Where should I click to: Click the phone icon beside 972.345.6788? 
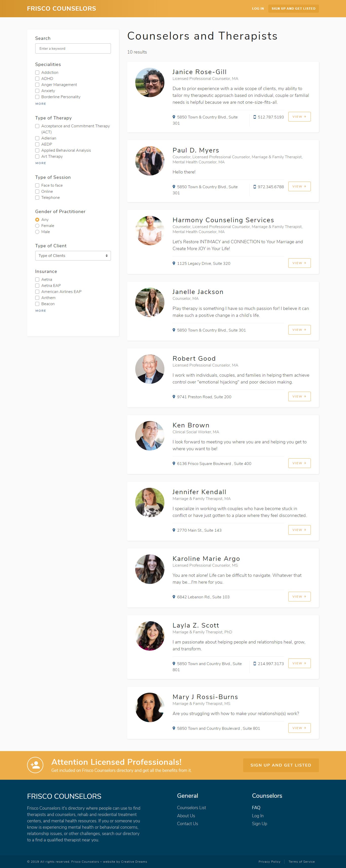[x=255, y=187]
